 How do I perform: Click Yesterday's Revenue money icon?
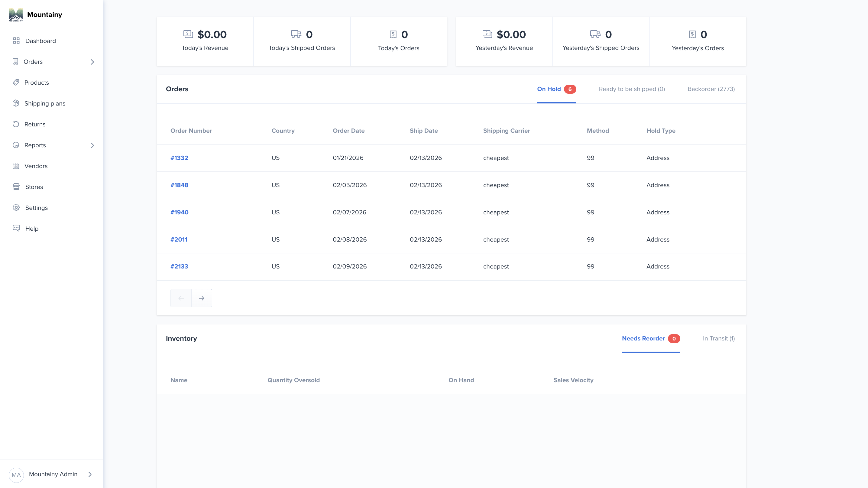tap(487, 34)
